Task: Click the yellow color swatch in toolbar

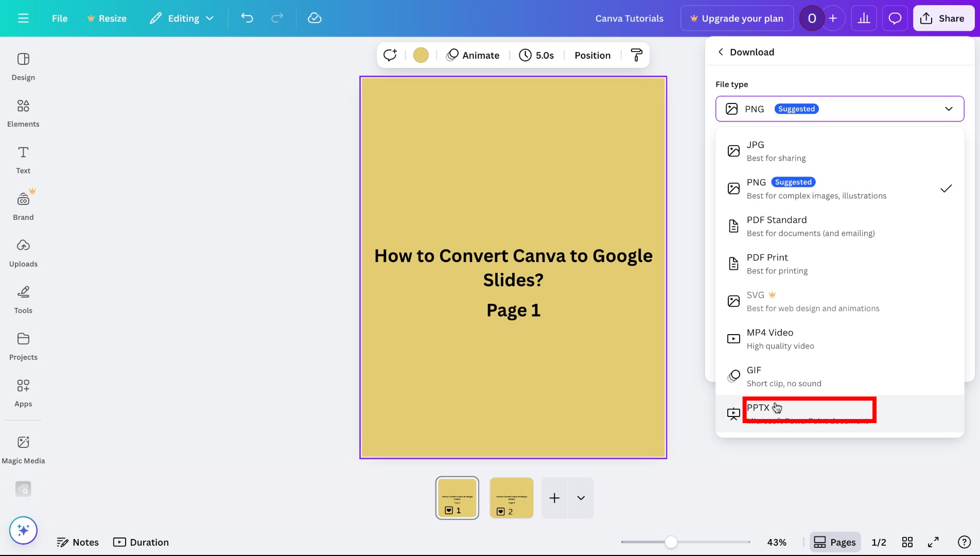Action: point(421,55)
